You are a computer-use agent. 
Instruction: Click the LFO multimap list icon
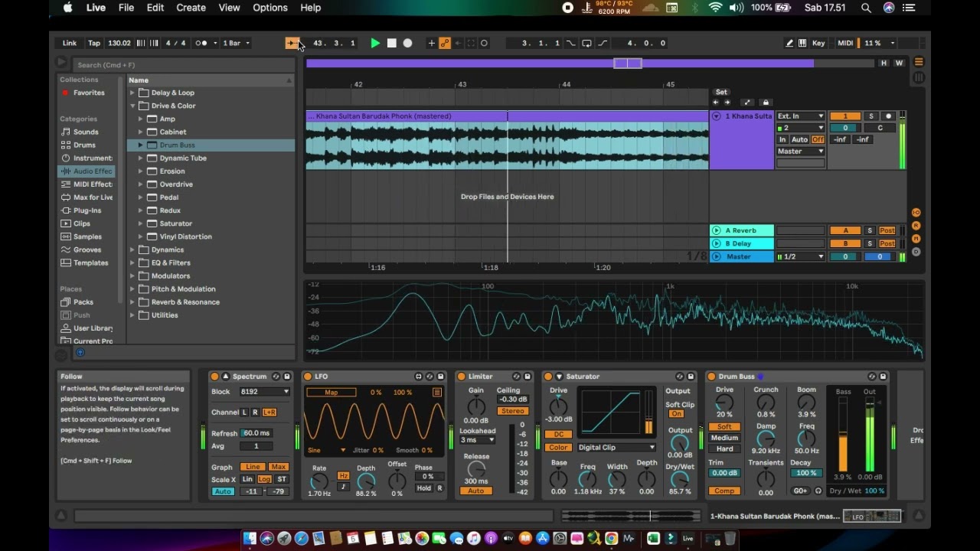[x=436, y=393]
